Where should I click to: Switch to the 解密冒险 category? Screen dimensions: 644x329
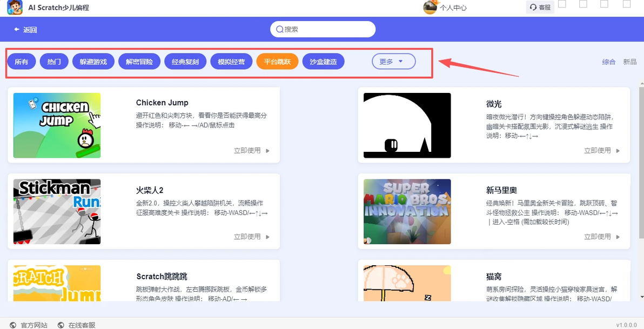click(x=139, y=62)
